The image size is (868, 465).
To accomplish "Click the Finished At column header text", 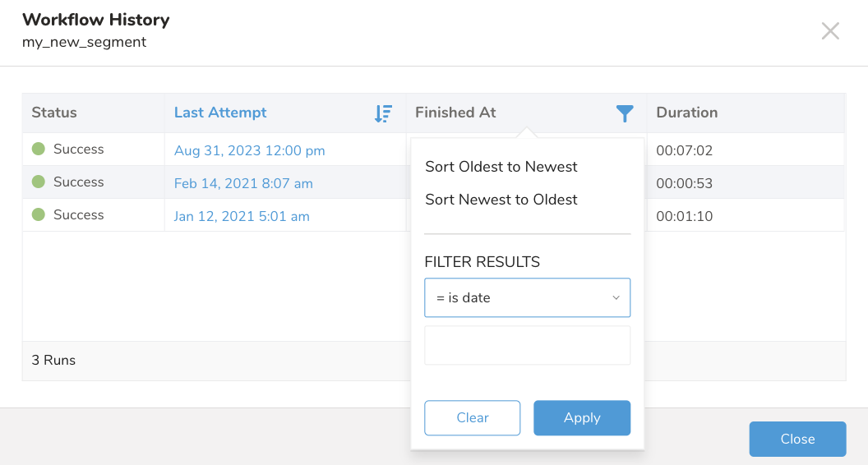I will click(x=455, y=113).
